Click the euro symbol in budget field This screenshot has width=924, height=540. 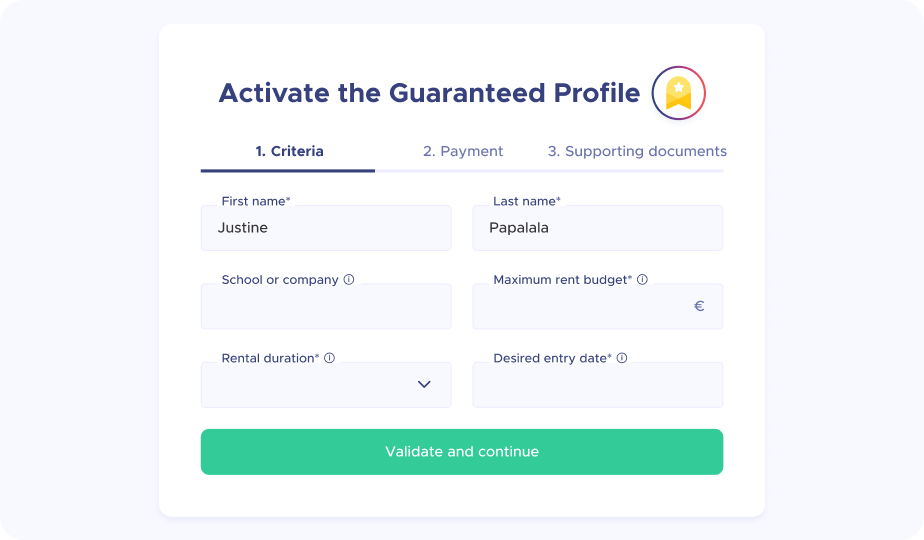click(699, 306)
